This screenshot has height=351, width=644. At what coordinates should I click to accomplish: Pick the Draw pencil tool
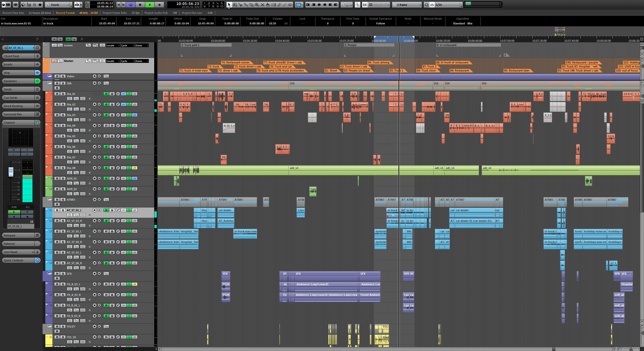point(280,5)
